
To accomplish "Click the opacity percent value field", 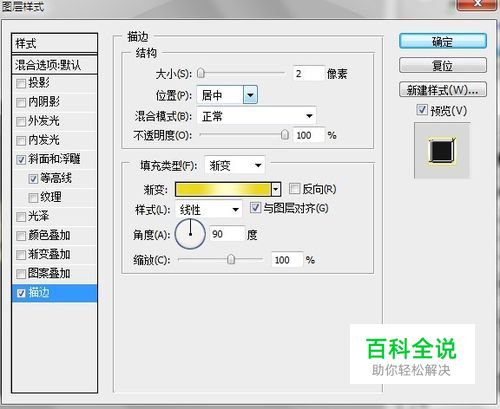I will (x=308, y=135).
